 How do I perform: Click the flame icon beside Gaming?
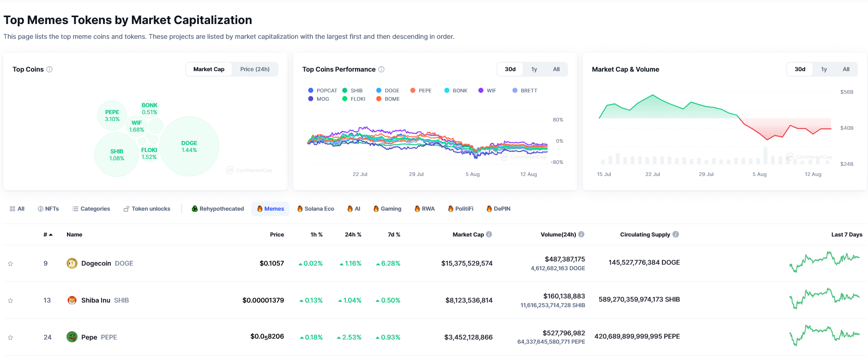376,209
